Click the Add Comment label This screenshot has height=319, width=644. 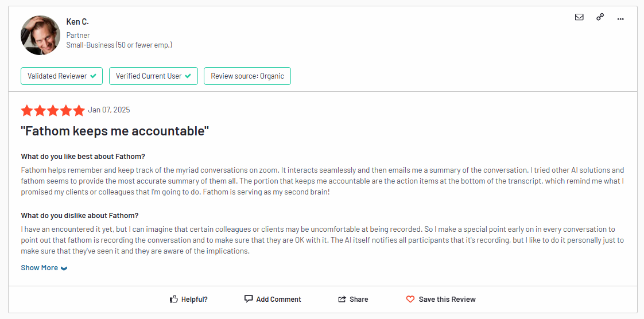[x=278, y=299]
